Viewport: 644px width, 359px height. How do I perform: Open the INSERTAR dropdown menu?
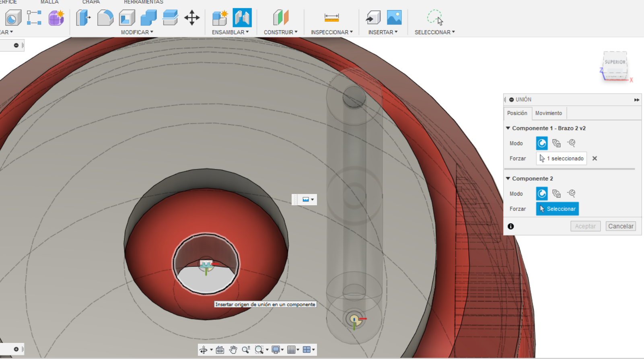(383, 32)
